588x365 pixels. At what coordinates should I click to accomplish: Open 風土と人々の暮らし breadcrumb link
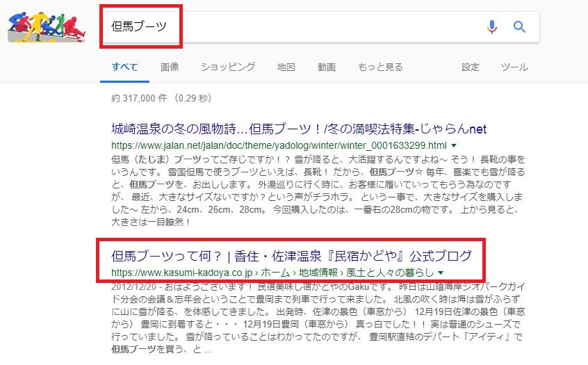390,273
